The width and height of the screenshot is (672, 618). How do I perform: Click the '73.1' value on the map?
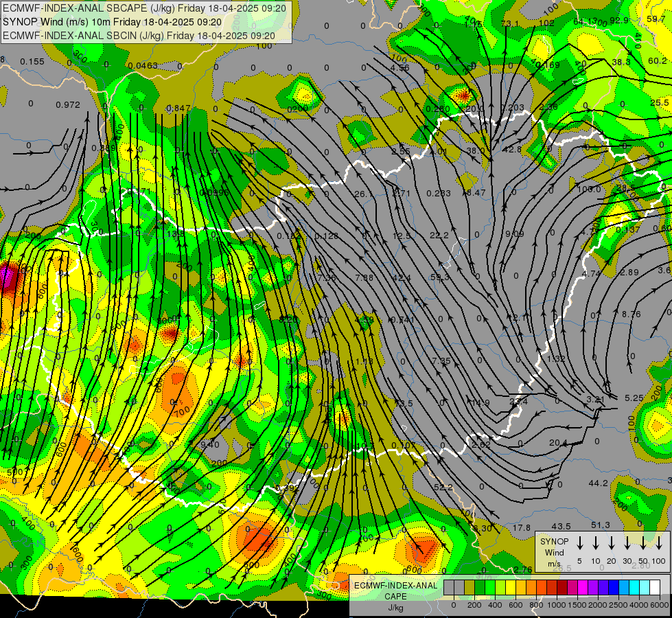(509, 23)
